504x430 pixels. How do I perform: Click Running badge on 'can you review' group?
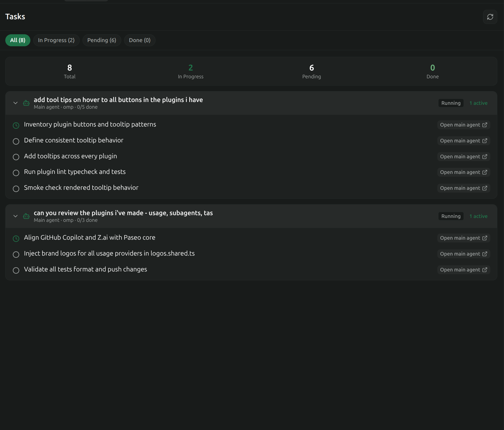coord(451,216)
